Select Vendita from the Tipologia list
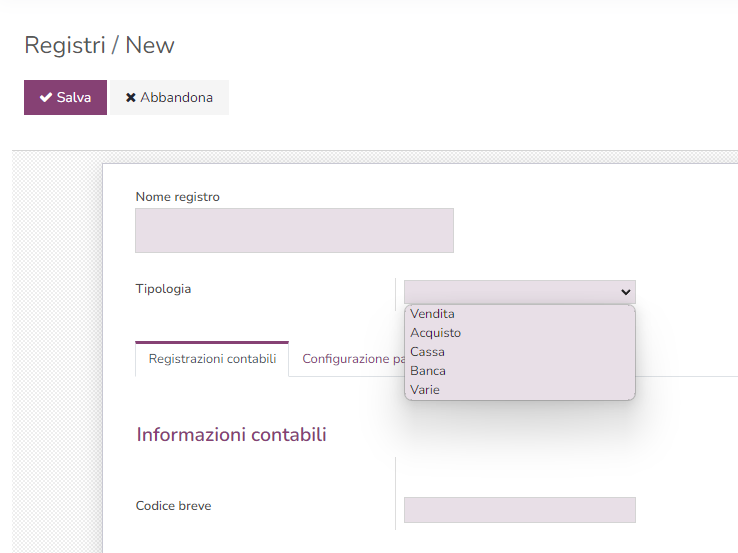738x553 pixels. click(x=432, y=314)
